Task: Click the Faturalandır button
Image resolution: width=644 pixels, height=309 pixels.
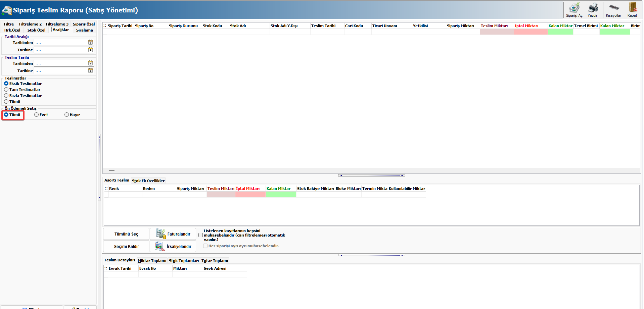Action: (x=173, y=234)
